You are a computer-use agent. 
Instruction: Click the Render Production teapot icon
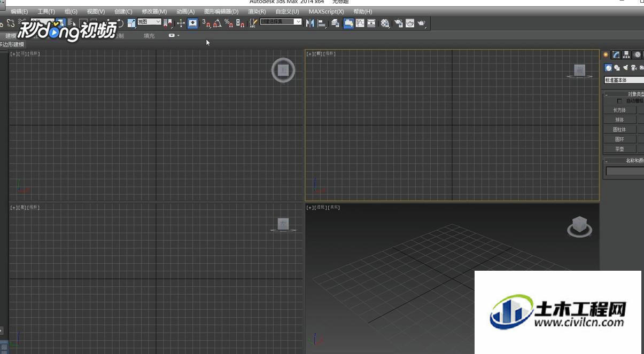(x=422, y=23)
